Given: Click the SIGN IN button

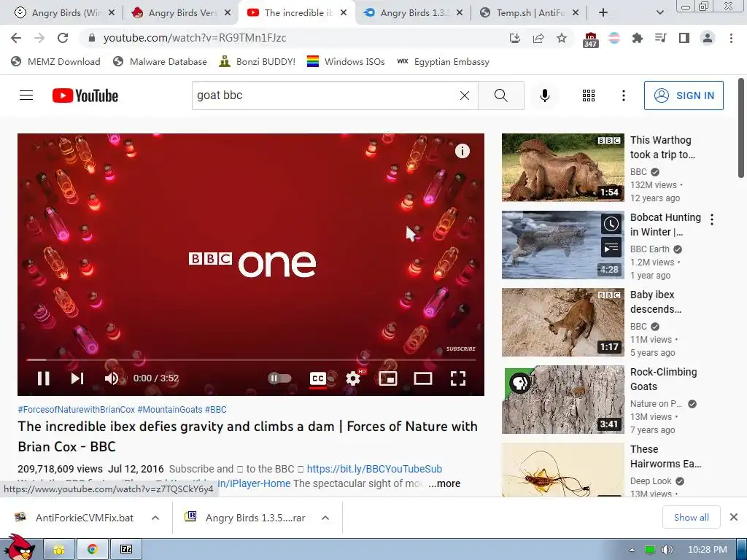Looking at the screenshot, I should coord(684,96).
